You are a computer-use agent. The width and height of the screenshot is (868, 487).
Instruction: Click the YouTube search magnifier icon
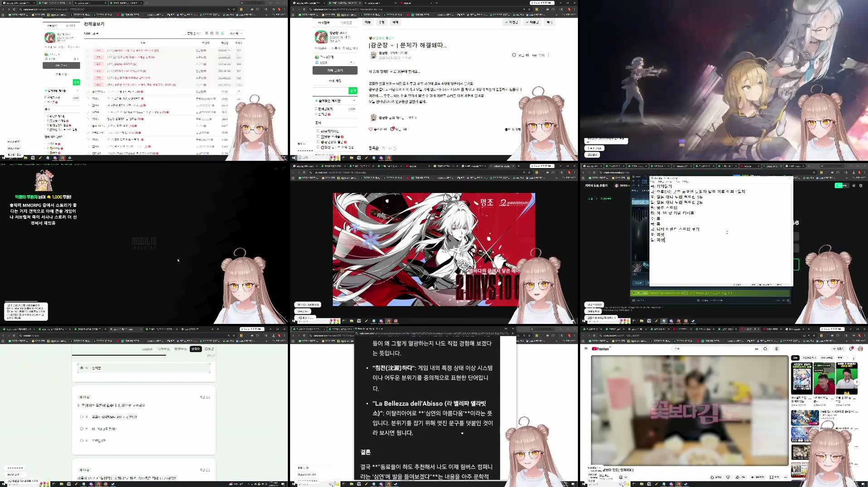point(766,349)
